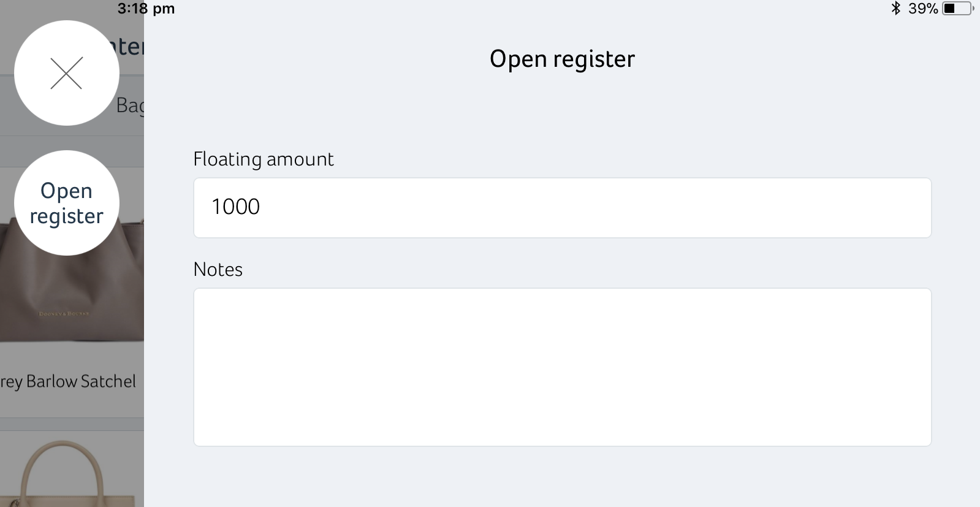The width and height of the screenshot is (980, 507).
Task: Tap the Bluetooth icon in status bar
Action: [x=895, y=8]
